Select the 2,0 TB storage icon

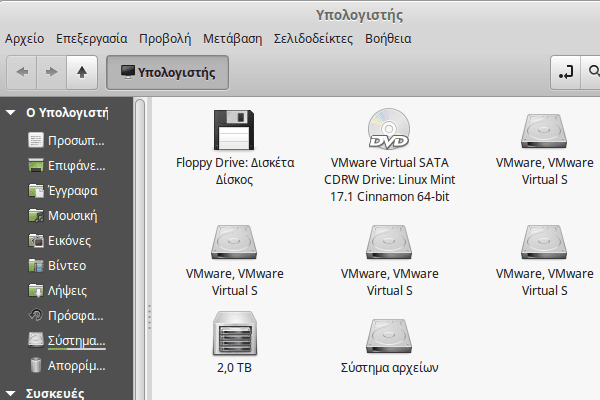tap(235, 333)
